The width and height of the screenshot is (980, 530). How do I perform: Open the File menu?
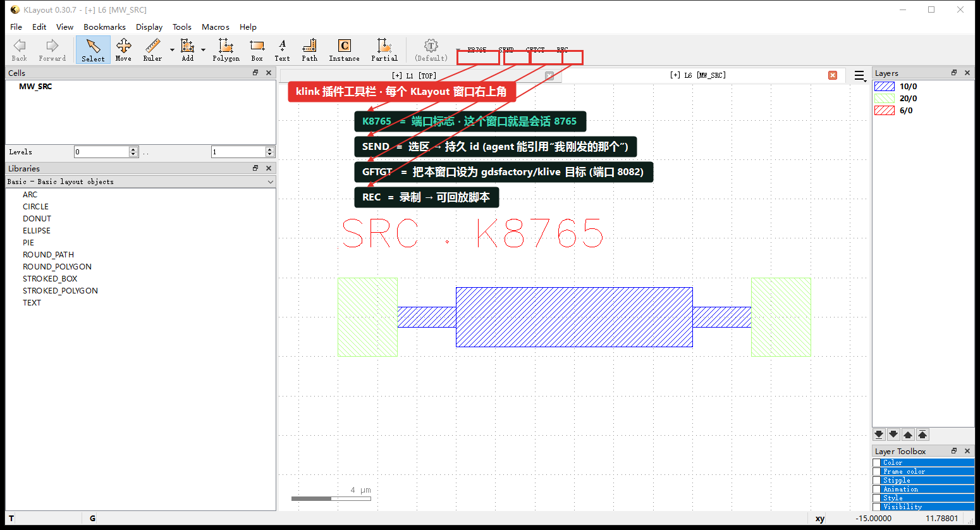[16, 27]
